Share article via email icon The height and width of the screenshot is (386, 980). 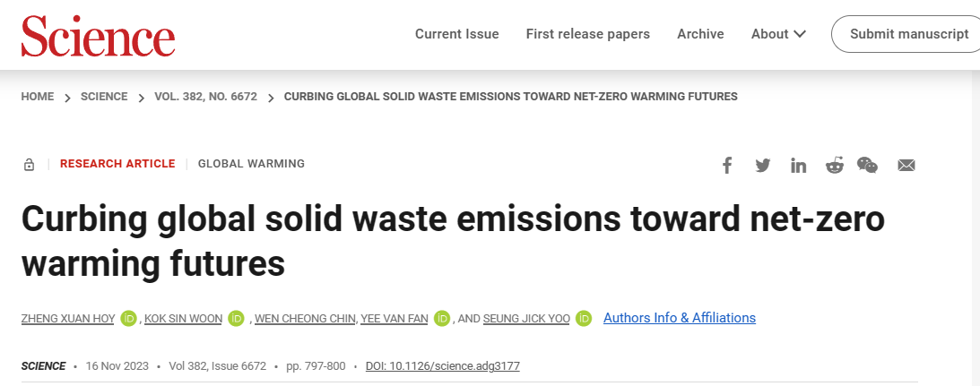[x=906, y=166]
